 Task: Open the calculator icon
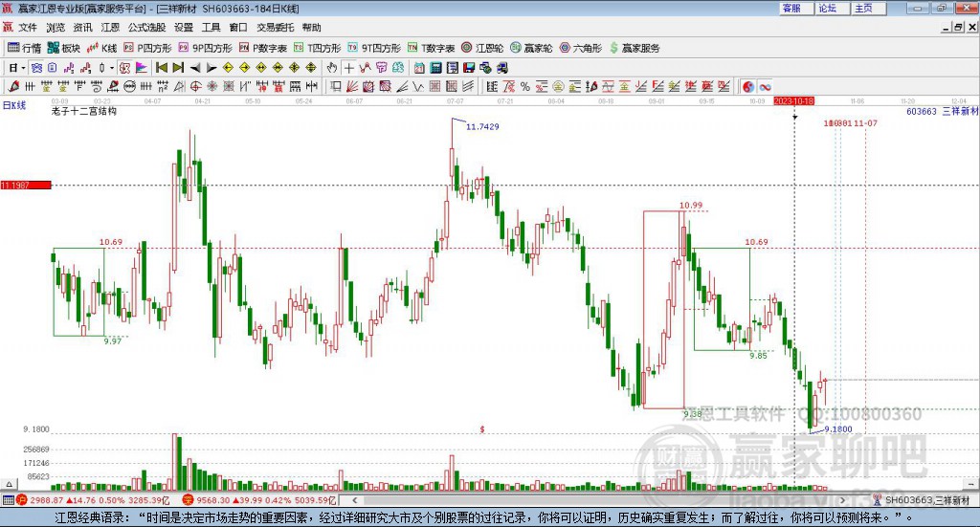point(435,68)
